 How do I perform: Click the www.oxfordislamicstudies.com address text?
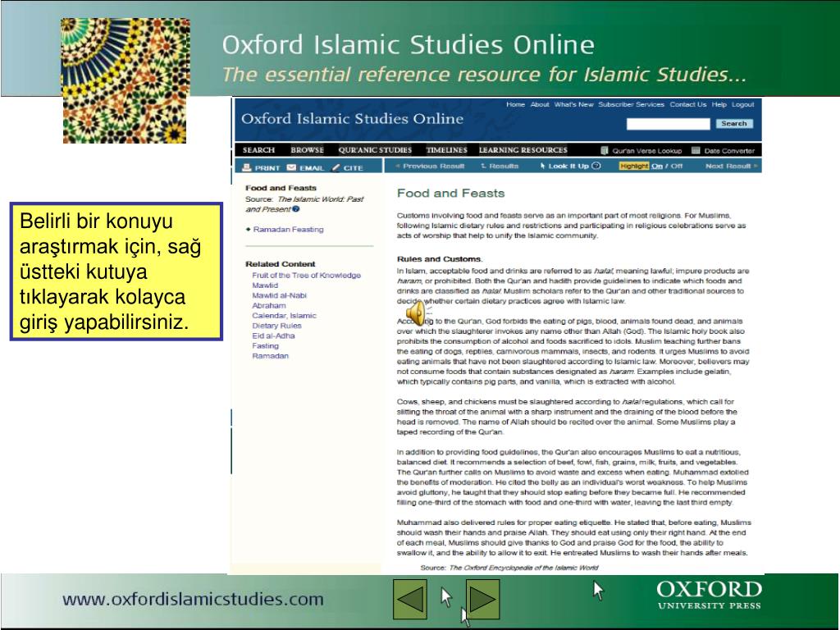click(x=193, y=599)
